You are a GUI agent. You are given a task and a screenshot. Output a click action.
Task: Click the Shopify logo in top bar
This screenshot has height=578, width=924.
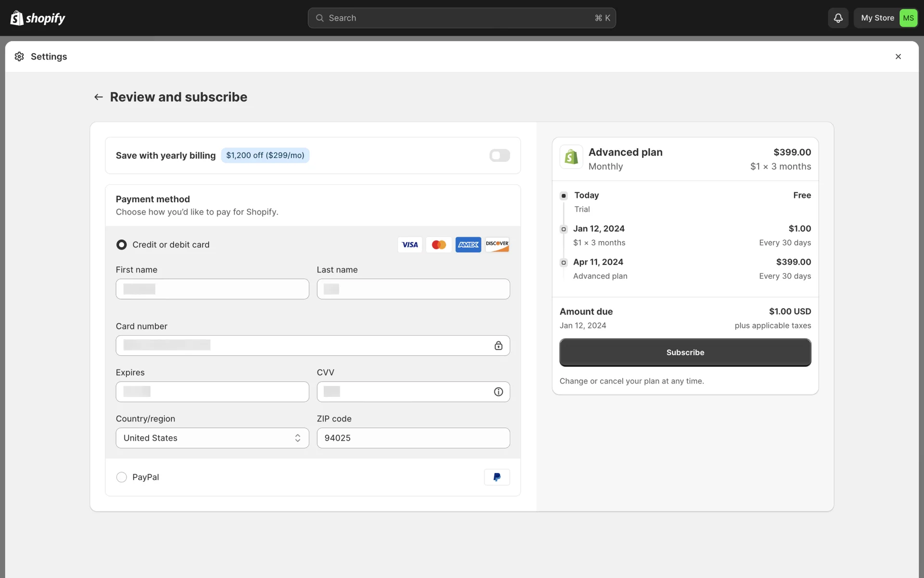tap(38, 18)
